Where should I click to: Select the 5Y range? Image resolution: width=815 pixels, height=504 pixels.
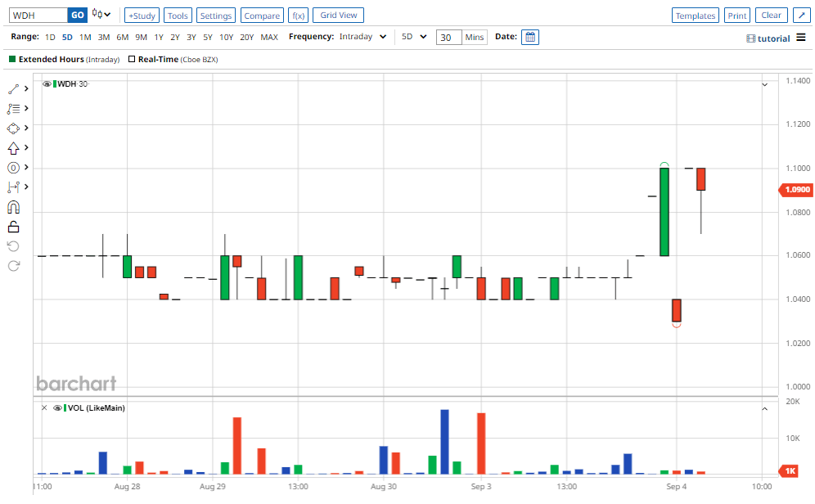pos(208,38)
